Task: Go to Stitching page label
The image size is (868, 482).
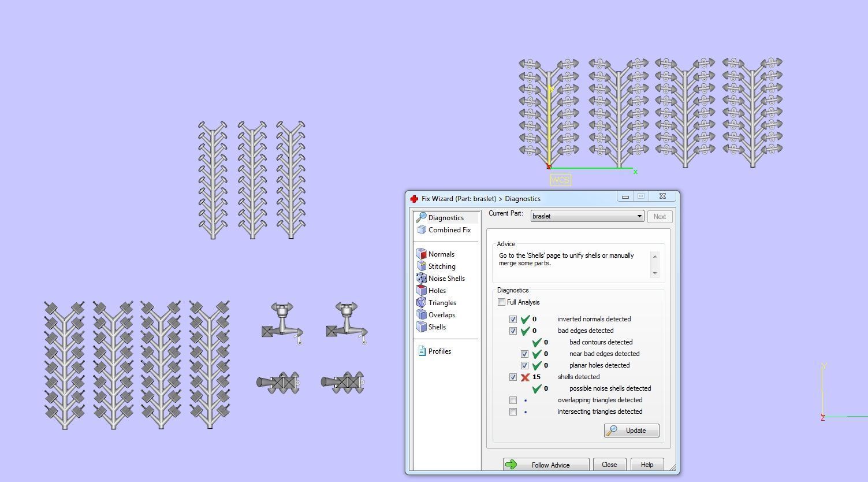Action: 442,266
